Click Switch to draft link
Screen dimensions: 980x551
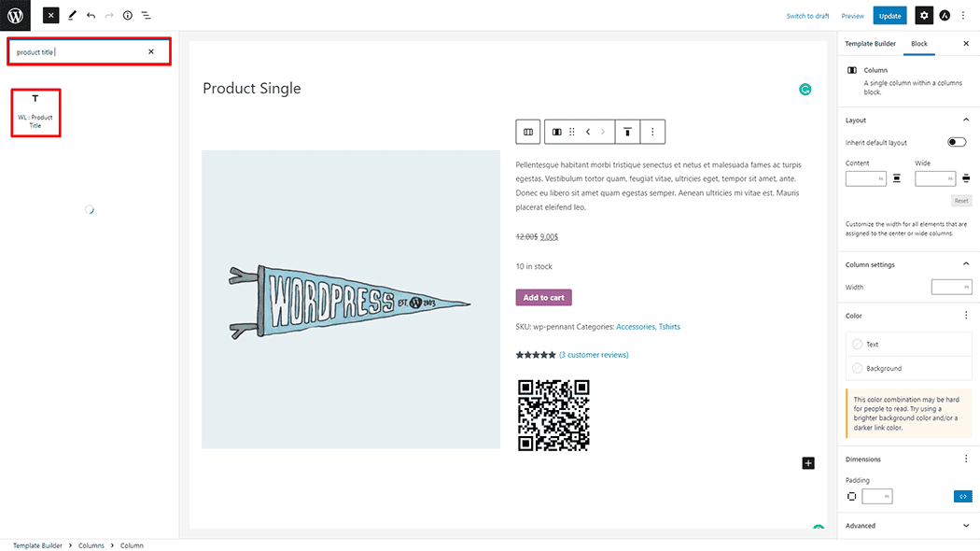(807, 16)
